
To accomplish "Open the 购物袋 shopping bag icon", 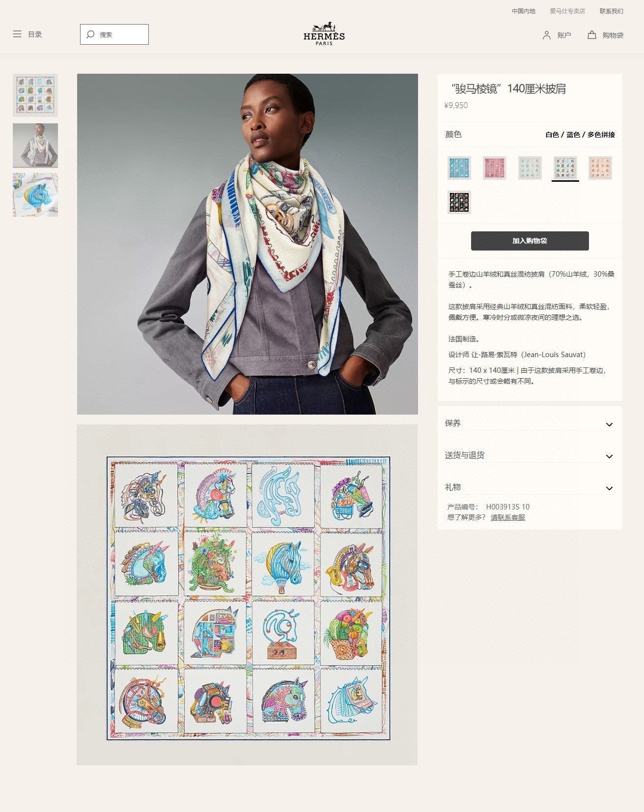I will click(592, 35).
